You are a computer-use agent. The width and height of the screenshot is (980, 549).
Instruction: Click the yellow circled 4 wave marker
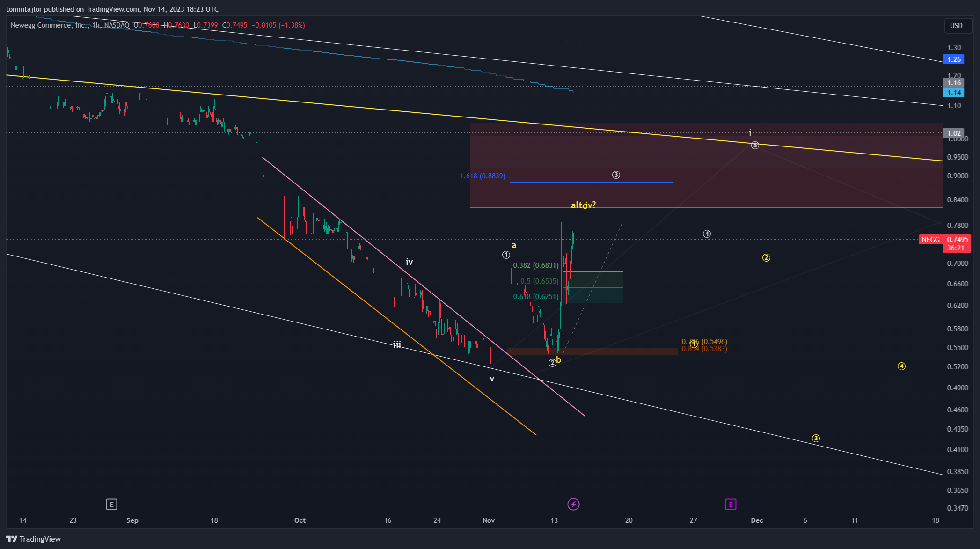901,366
